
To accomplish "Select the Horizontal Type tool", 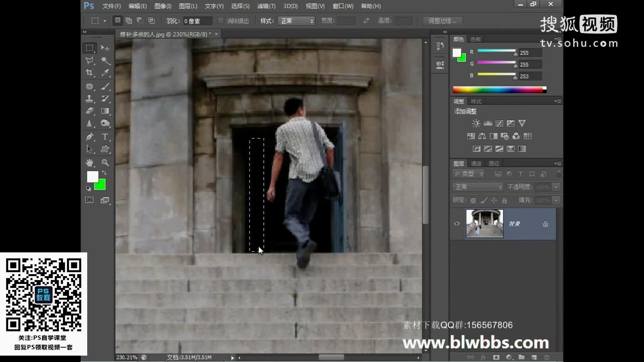I will pos(105,136).
